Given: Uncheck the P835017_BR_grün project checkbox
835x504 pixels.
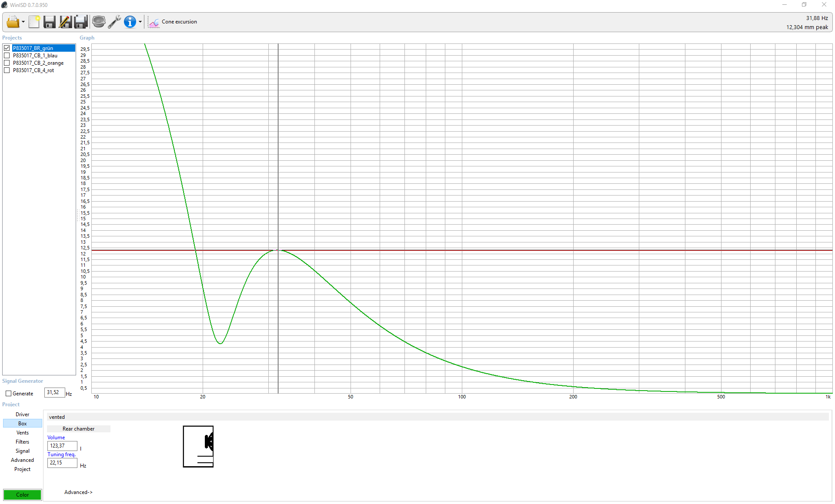Looking at the screenshot, I should [x=7, y=48].
